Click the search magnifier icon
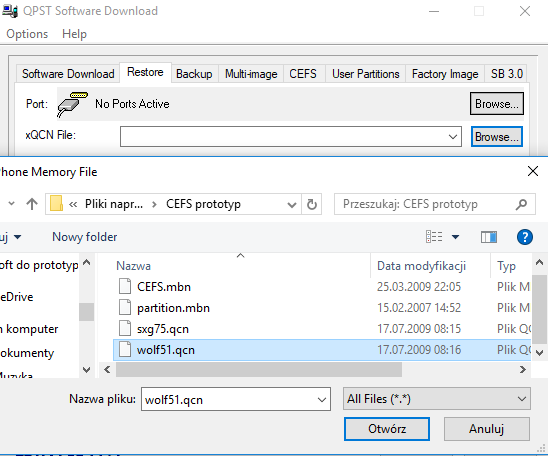Image resolution: width=548 pixels, height=456 pixels. (x=521, y=204)
